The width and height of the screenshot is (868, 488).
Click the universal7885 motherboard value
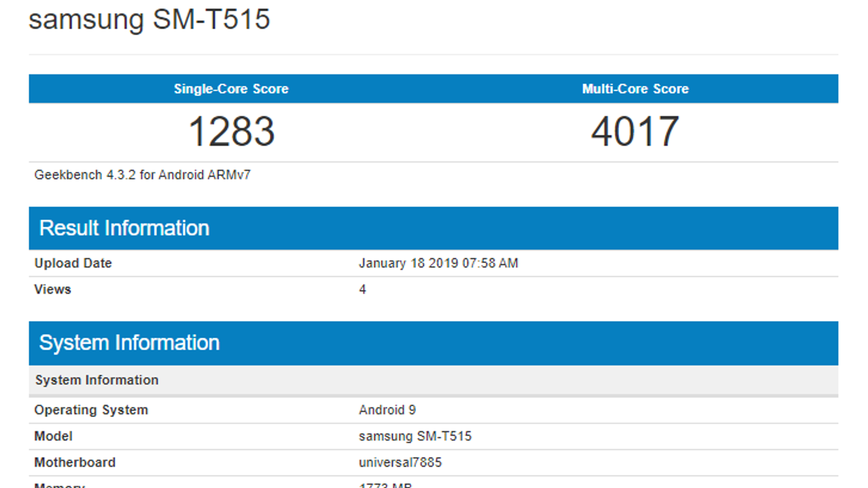(400, 463)
